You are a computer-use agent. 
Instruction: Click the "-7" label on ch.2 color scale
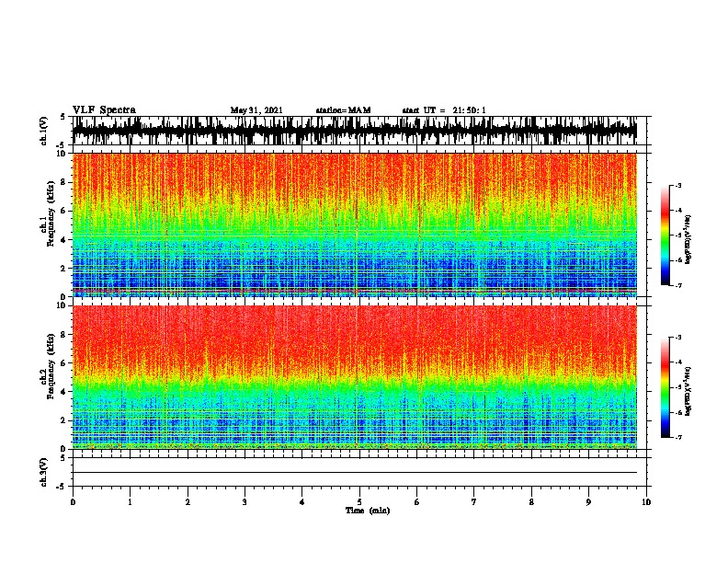tap(678, 437)
